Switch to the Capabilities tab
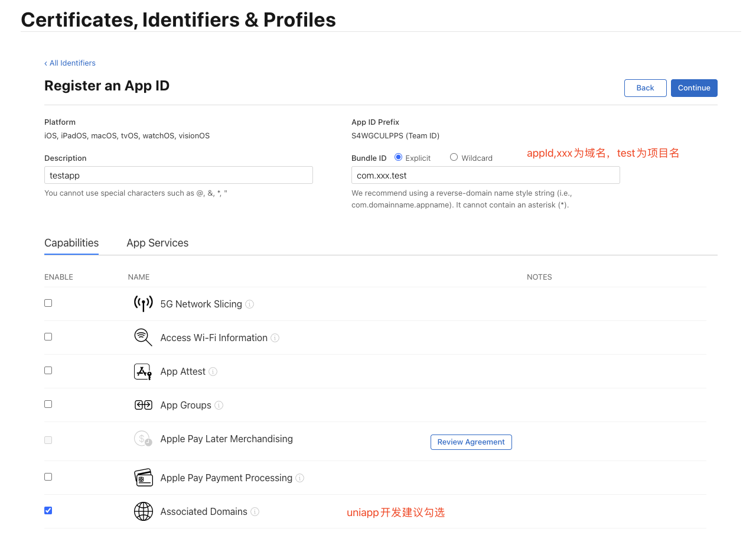This screenshot has width=756, height=535. click(x=71, y=243)
